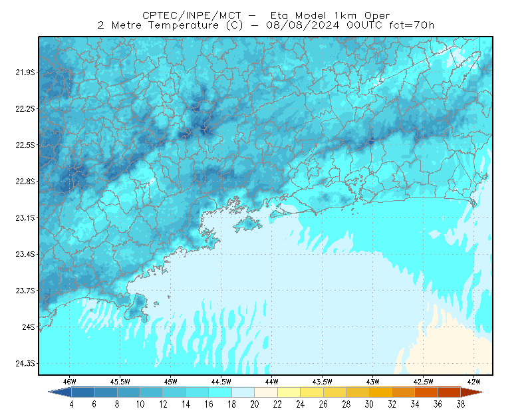The height and width of the screenshot is (411, 532).
Task: Click the pale blue 18–20 °C swatch
Action: click(243, 392)
